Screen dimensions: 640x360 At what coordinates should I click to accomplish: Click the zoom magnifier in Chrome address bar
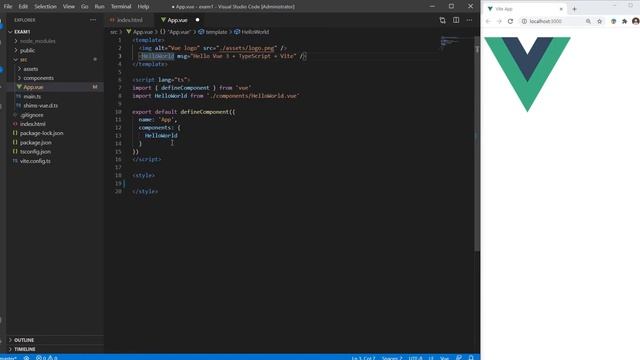588,21
